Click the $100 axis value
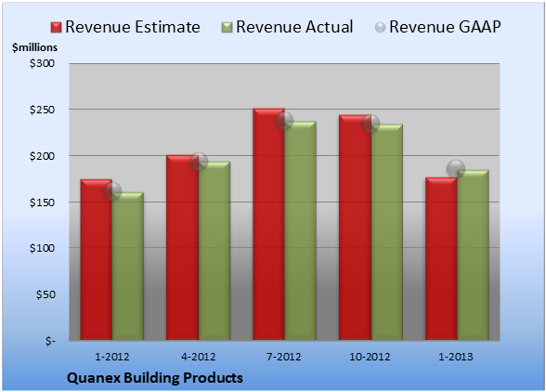The width and height of the screenshot is (546, 392). [42, 248]
